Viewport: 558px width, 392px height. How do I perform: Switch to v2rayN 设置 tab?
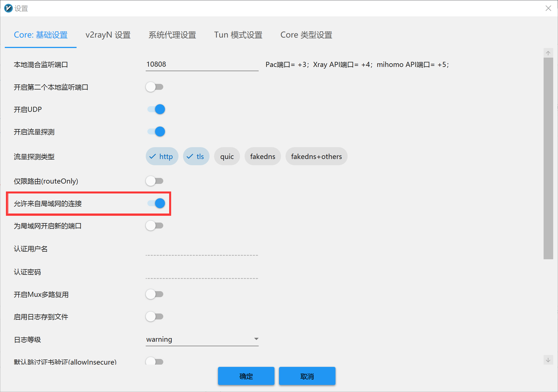pyautogui.click(x=108, y=35)
